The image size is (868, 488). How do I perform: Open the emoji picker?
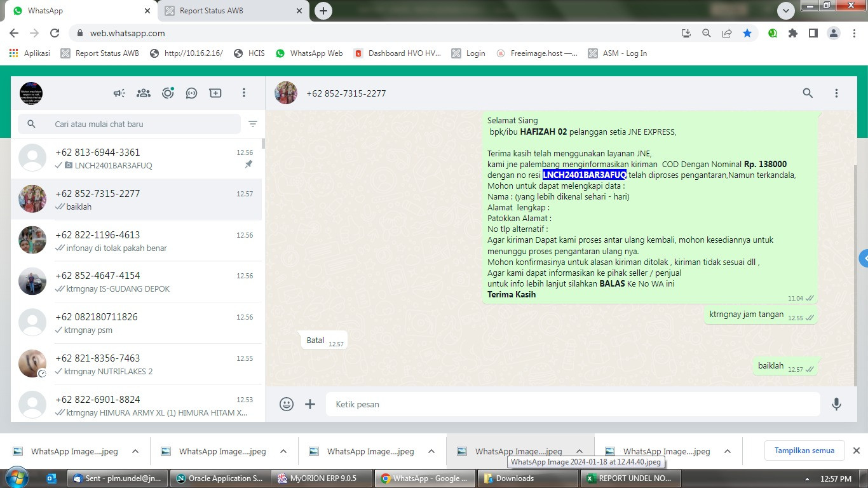(x=287, y=404)
